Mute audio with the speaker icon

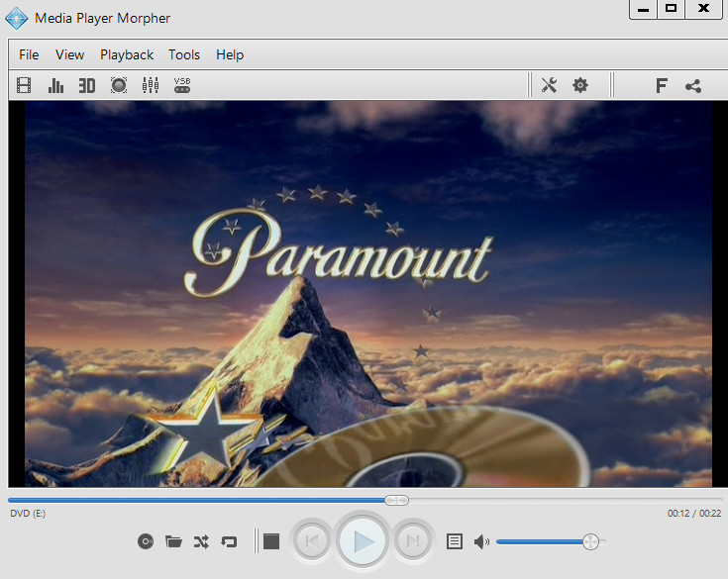tap(481, 541)
